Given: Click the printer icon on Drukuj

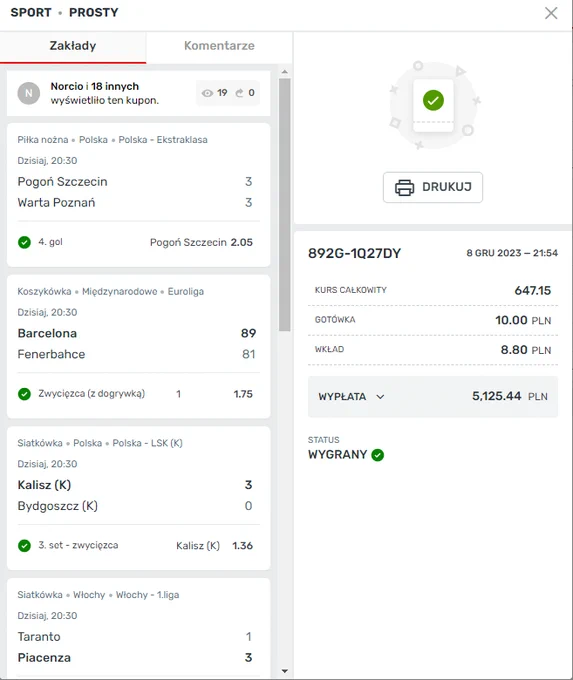Looking at the screenshot, I should (x=404, y=187).
